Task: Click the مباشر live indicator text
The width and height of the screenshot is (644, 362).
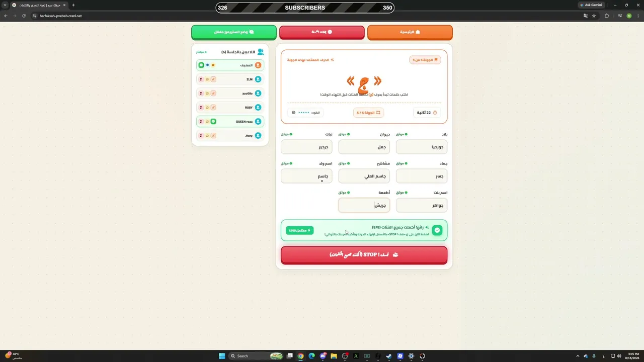Action: (201, 52)
